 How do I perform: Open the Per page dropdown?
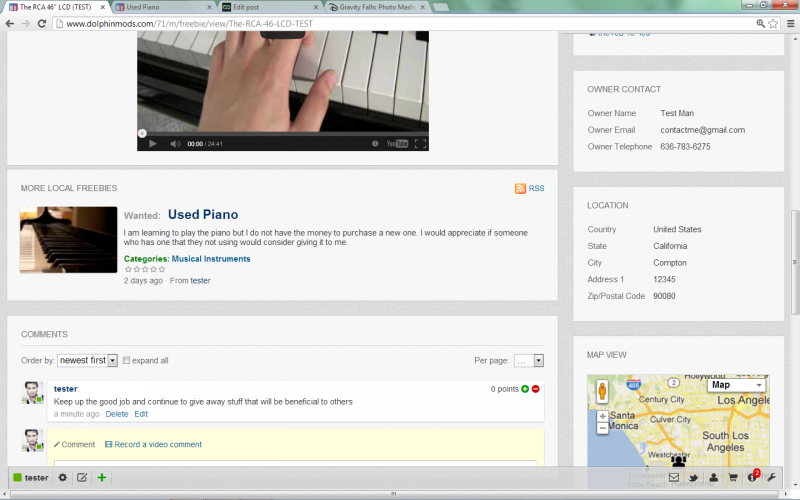(529, 360)
